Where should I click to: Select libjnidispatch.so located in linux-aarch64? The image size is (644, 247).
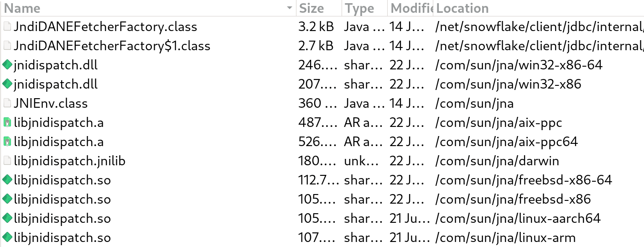point(62,219)
